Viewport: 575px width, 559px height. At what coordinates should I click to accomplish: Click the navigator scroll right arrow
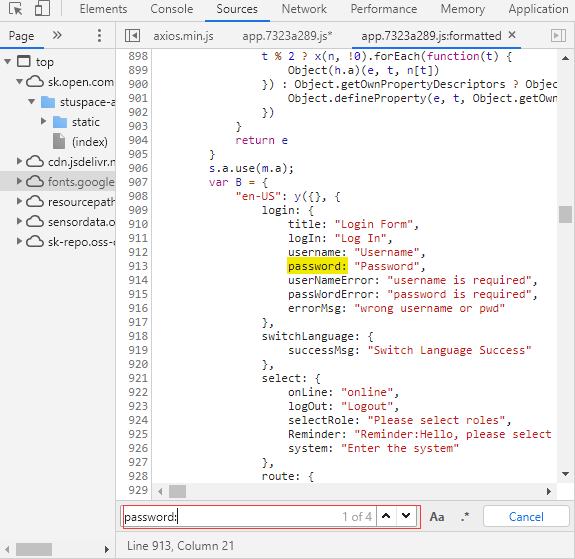[x=107, y=549]
